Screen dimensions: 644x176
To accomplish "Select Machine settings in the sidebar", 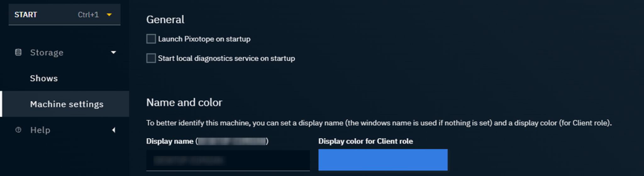I will click(x=67, y=104).
